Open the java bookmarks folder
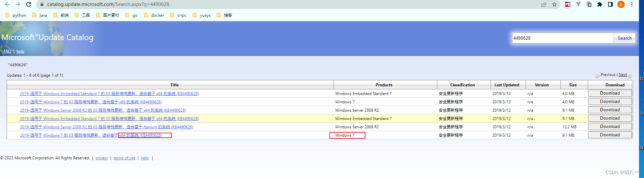This screenshot has height=178, width=644. 40,15
